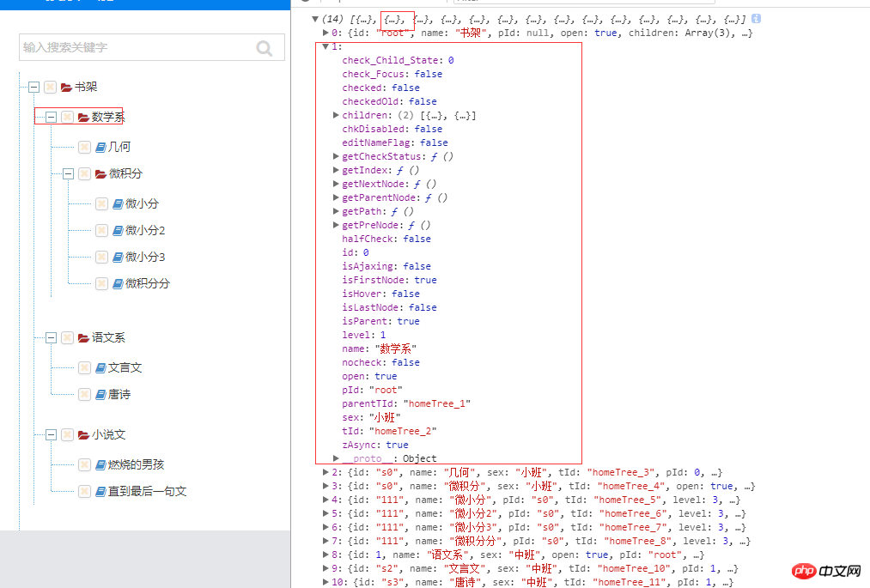Expand the getPreNode function property
Image resolution: width=870 pixels, height=588 pixels.
tap(337, 225)
